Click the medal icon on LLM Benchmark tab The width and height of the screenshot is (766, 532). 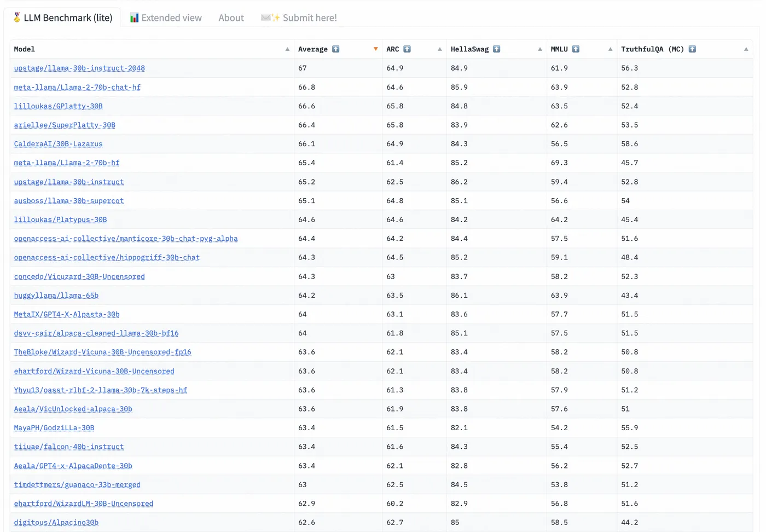point(17,18)
